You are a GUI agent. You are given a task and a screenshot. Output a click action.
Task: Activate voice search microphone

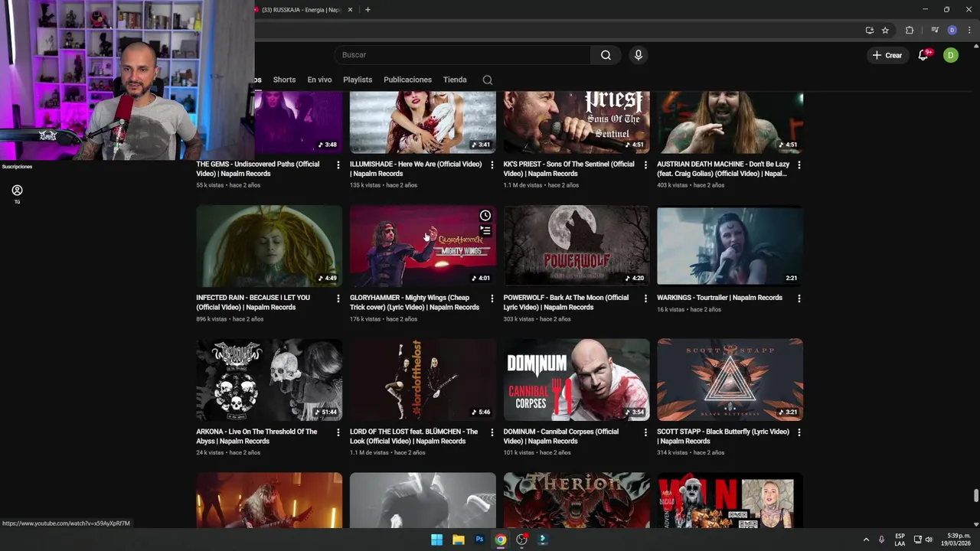click(x=638, y=55)
